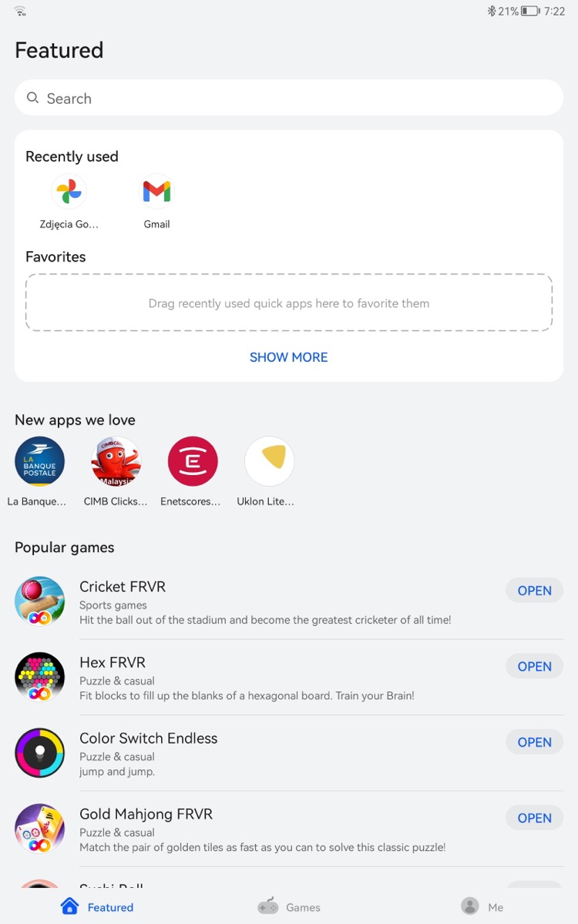The image size is (578, 924).
Task: Switch to the Games tab
Action: (x=289, y=907)
